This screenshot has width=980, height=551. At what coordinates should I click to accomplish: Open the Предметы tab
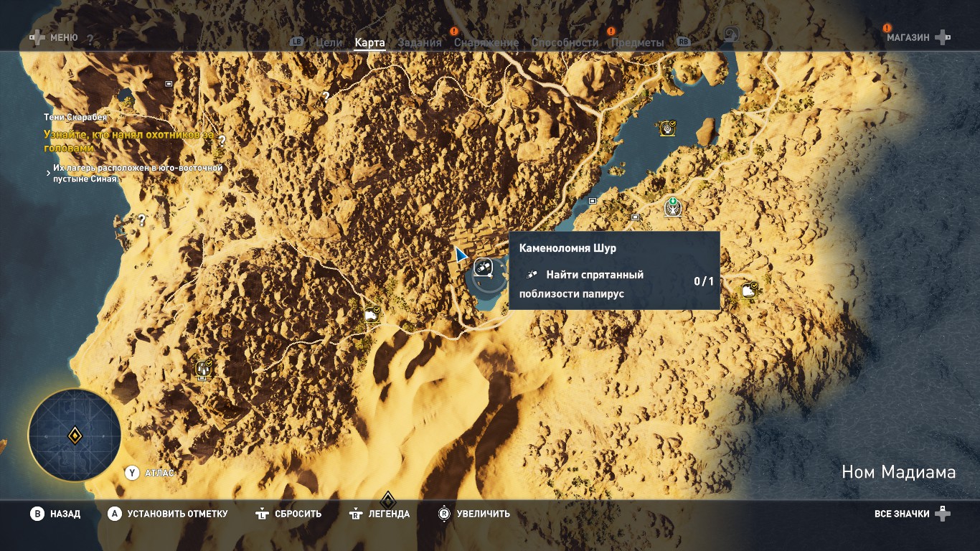(637, 42)
